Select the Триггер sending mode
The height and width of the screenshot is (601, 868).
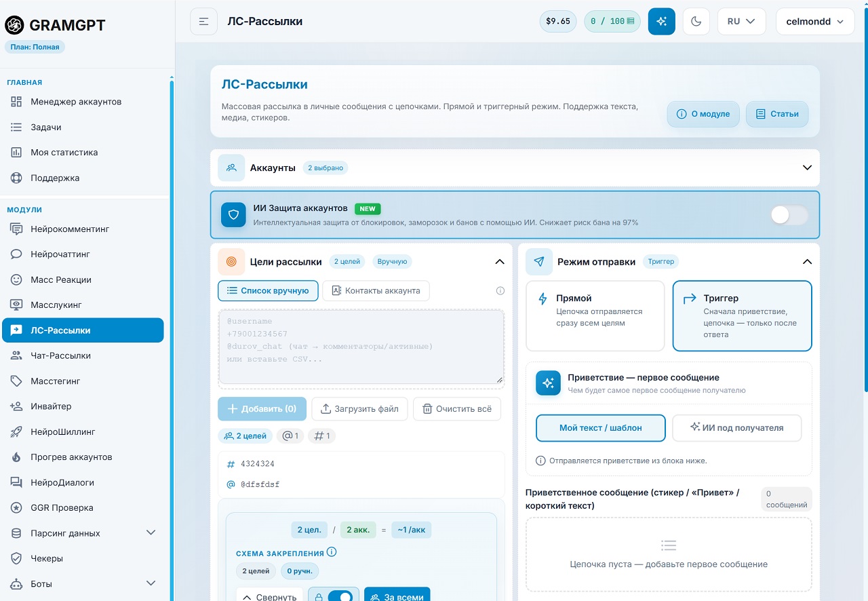(742, 316)
